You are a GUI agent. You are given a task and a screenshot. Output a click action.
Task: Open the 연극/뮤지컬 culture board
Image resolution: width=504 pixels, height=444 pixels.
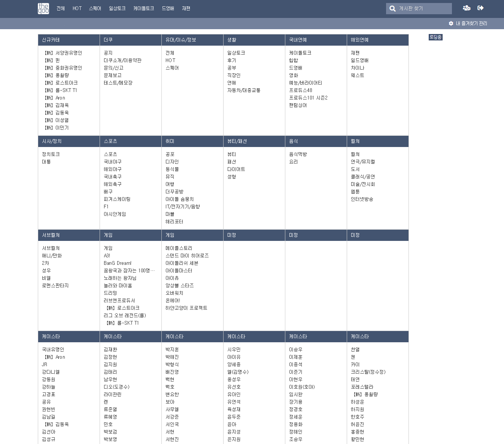coord(363,162)
